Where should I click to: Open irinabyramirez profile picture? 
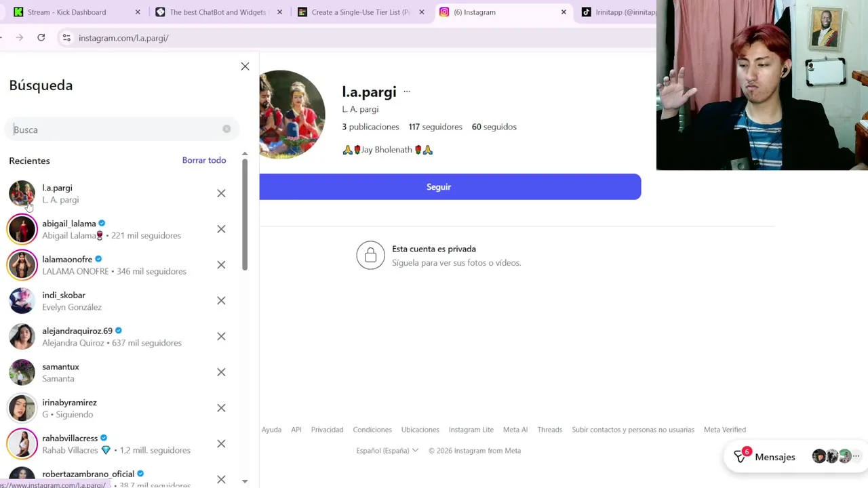tap(22, 408)
